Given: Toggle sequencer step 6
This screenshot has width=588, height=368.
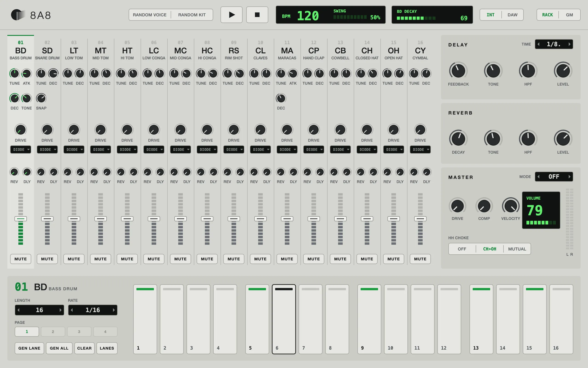Looking at the screenshot, I should click(x=284, y=319).
